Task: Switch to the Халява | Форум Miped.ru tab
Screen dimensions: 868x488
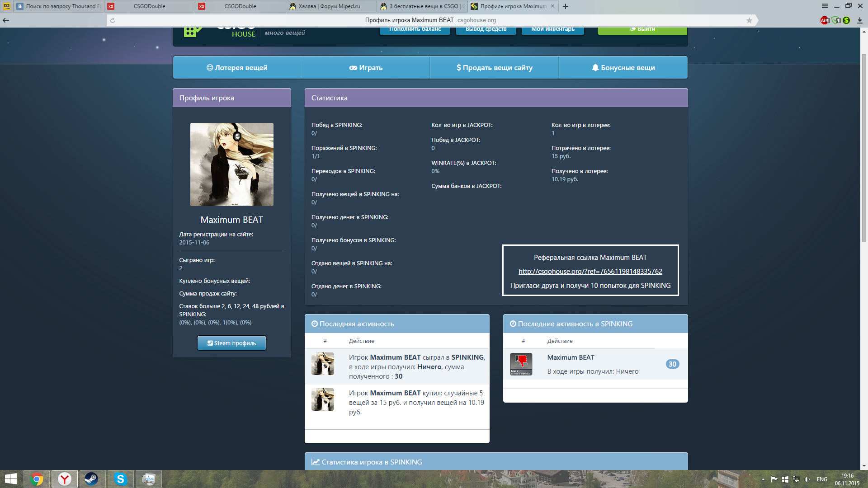Action: click(x=331, y=6)
